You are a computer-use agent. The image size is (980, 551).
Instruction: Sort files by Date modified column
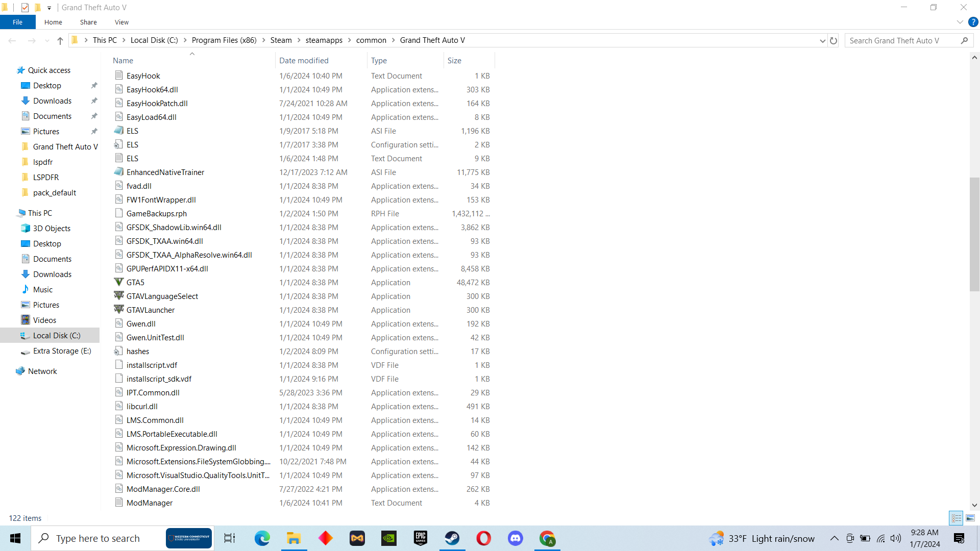304,60
